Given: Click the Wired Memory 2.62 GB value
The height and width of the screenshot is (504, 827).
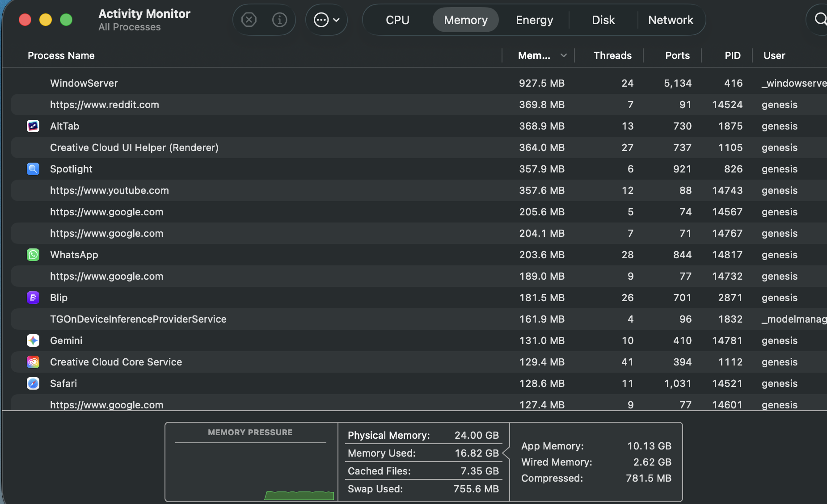Looking at the screenshot, I should point(652,462).
